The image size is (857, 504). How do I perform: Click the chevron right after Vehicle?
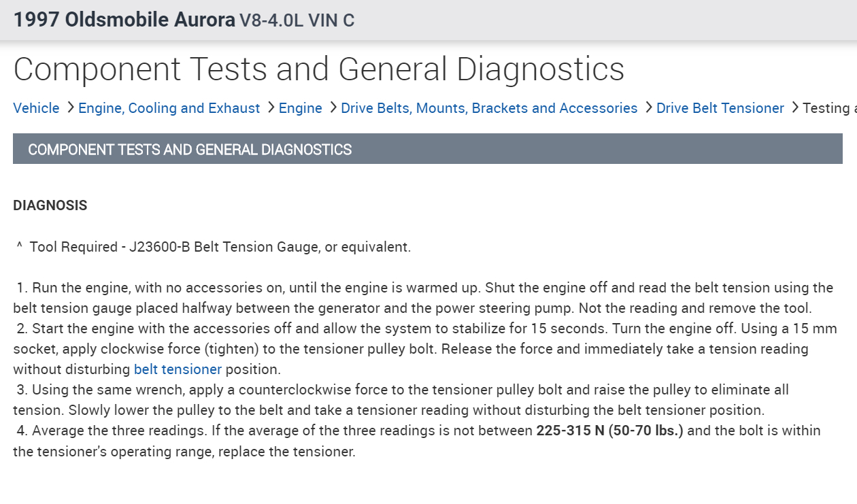70,108
